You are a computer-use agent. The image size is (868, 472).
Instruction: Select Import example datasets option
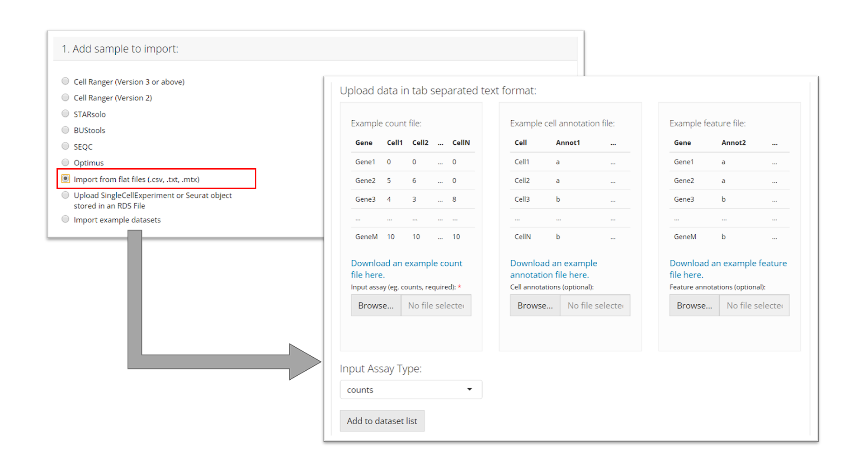[66, 220]
